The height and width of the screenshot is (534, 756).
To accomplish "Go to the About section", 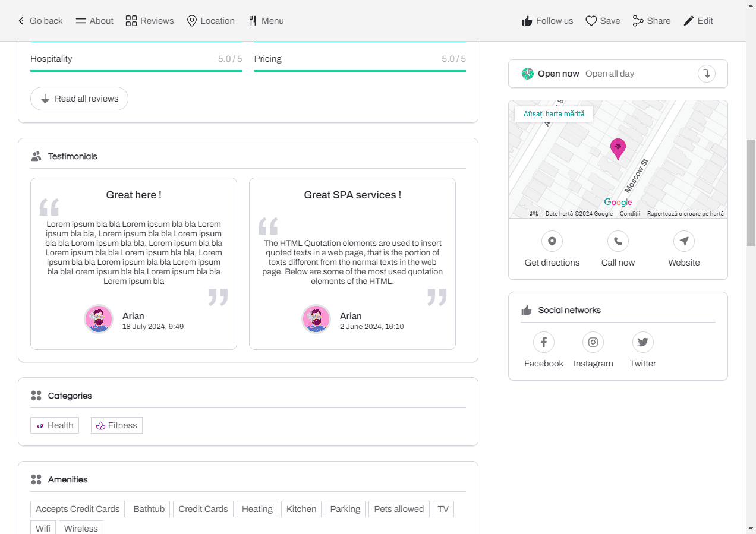I will click(94, 21).
